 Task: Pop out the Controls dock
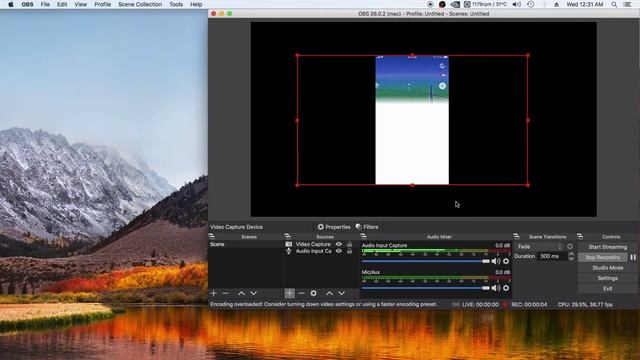pyautogui.click(x=580, y=236)
